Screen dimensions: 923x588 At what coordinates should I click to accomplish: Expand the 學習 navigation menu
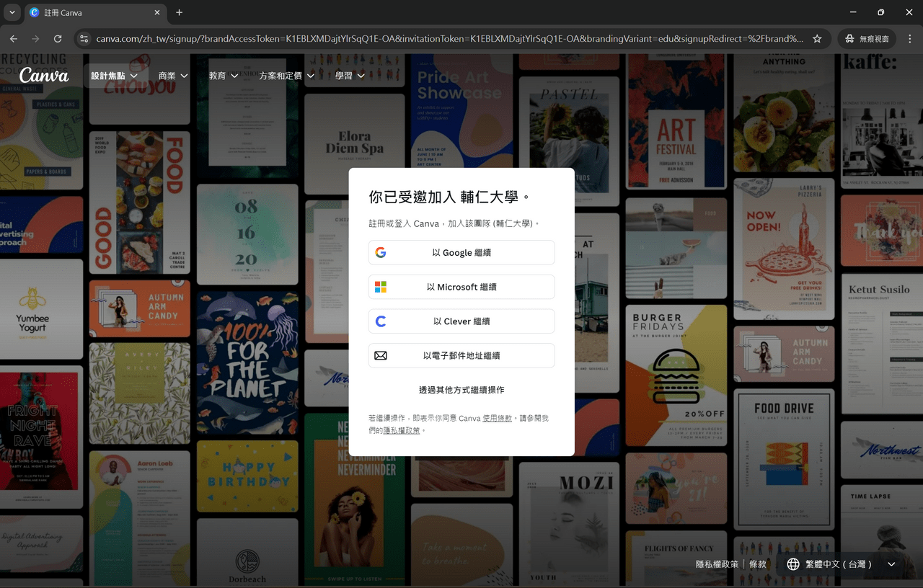coord(350,75)
